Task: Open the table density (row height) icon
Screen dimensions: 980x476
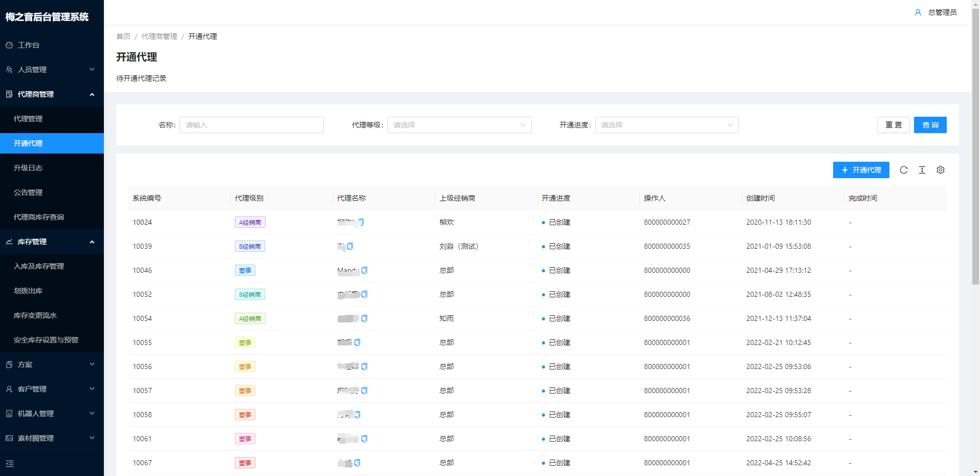Action: coord(922,170)
